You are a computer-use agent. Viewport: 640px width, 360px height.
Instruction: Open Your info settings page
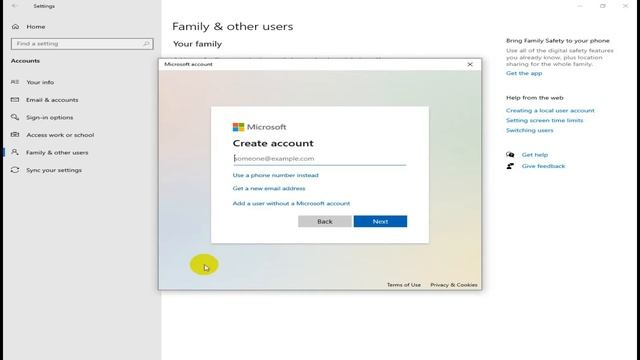(x=40, y=82)
